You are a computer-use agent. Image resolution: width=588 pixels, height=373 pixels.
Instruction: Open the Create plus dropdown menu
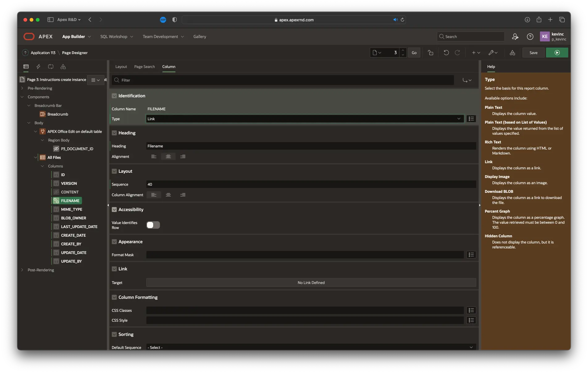pos(476,53)
